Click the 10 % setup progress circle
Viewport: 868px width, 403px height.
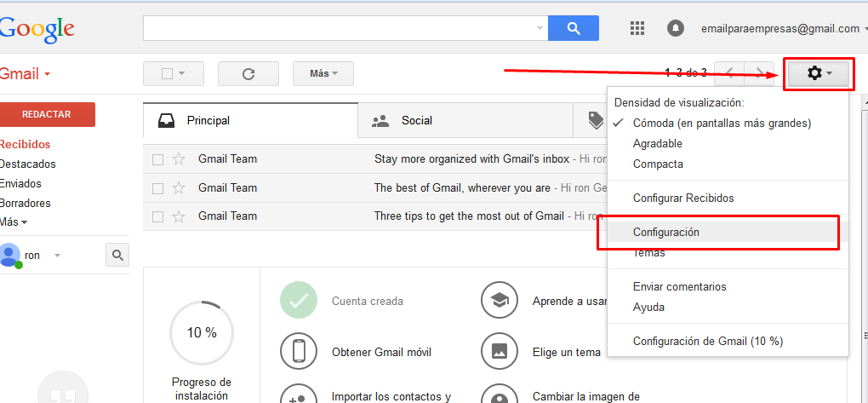(202, 332)
